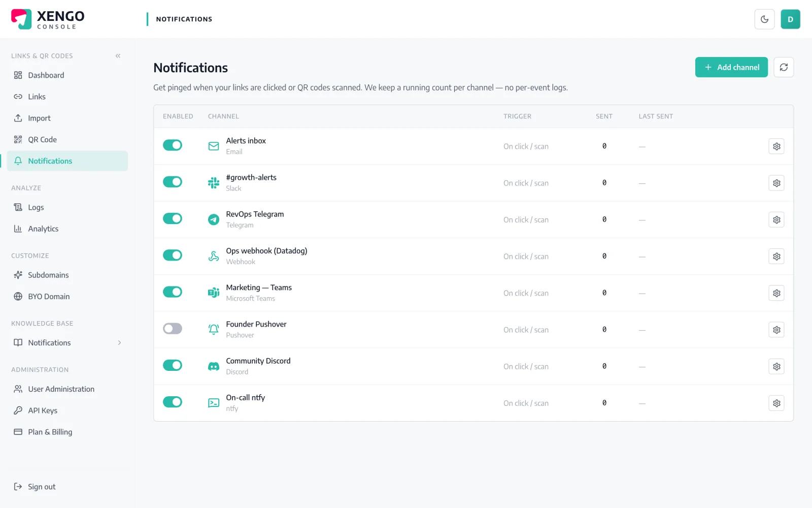Click the 'Alerts inbox' channel name
The image size is (812, 508).
point(246,141)
